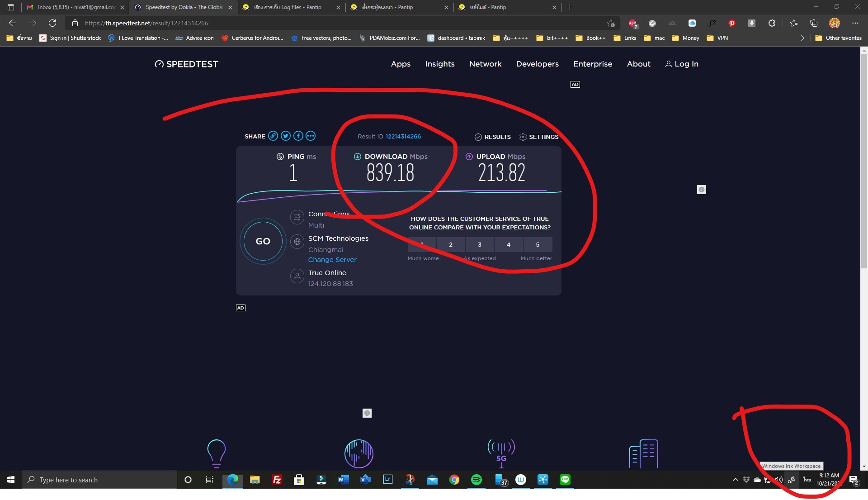868x500 pixels.
Task: Open the Network menu
Action: (485, 64)
